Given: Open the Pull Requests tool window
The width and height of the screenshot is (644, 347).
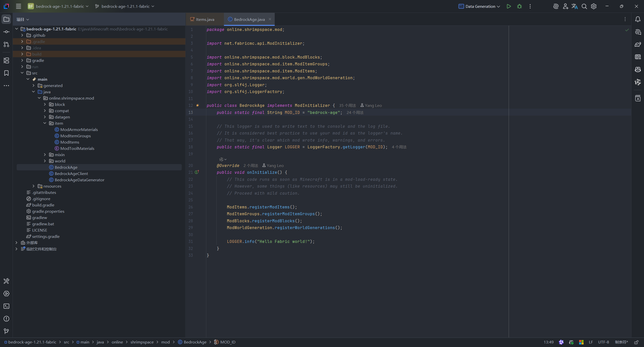Looking at the screenshot, I should pos(6,45).
